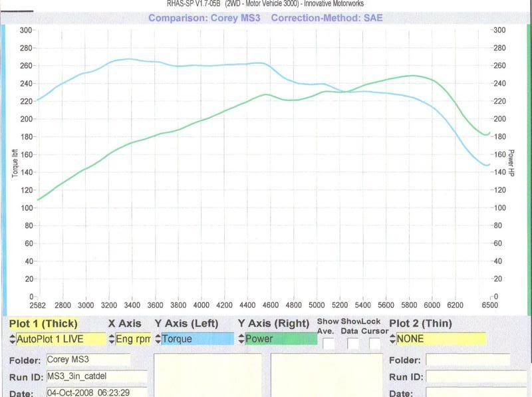Click the stepper arrows beside Eng rpm
The width and height of the screenshot is (532, 397).
tap(112, 339)
